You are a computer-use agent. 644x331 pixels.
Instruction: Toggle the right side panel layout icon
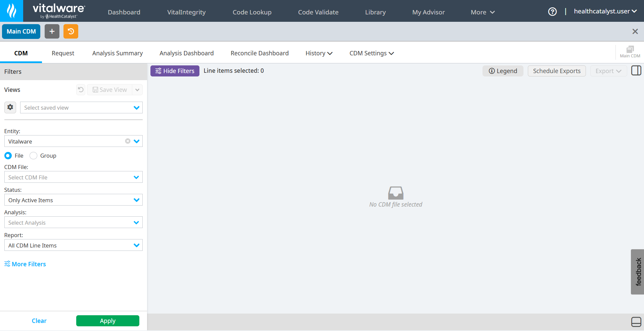(636, 71)
